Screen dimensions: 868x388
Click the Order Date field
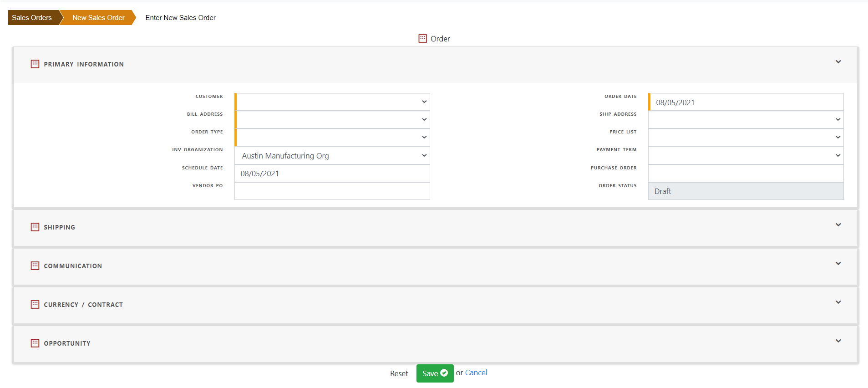pos(746,102)
